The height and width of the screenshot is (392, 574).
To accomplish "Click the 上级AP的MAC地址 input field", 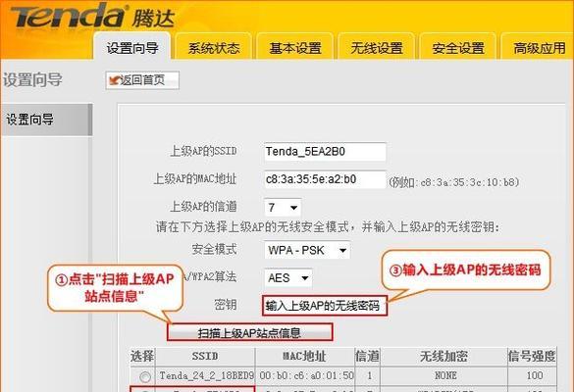I will 325,179.
